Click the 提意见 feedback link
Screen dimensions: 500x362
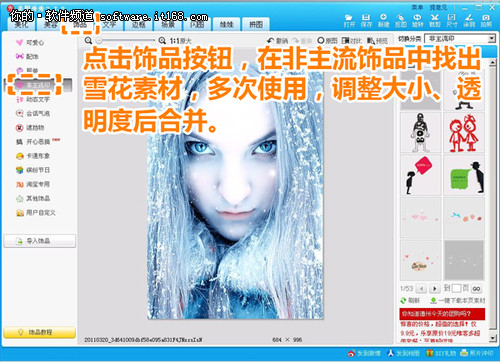(x=438, y=7)
